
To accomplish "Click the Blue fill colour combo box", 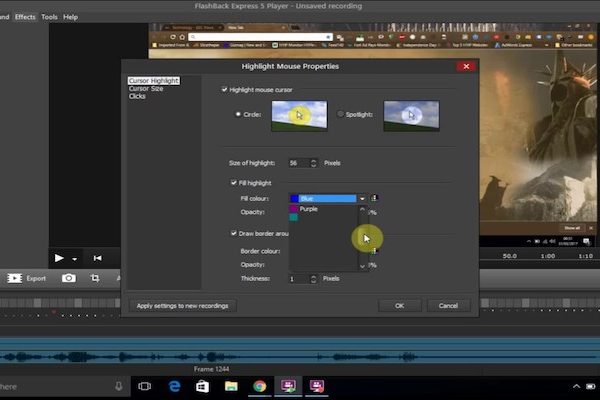I will click(x=328, y=198).
